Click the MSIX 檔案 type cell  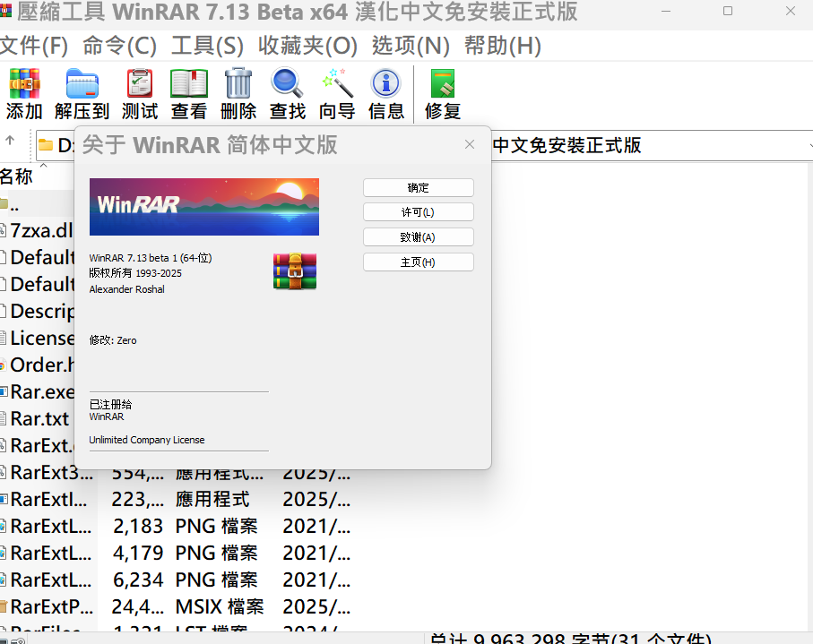click(x=220, y=606)
